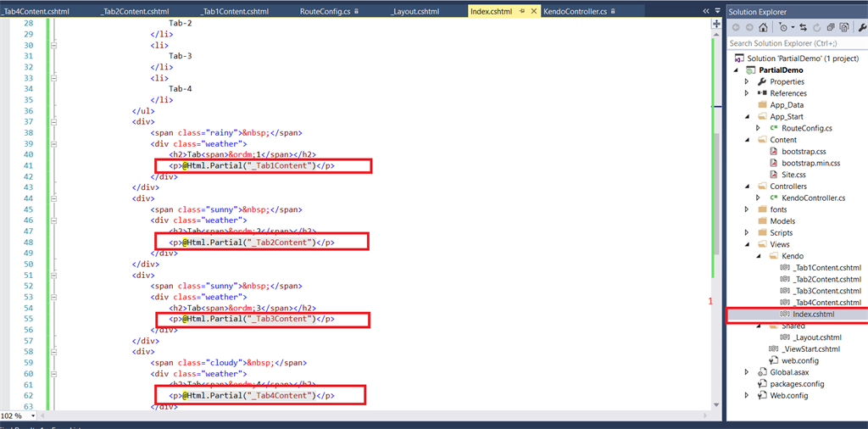Select the App_Data folder icon
Viewport: 868px width, 429px height.
click(762, 104)
